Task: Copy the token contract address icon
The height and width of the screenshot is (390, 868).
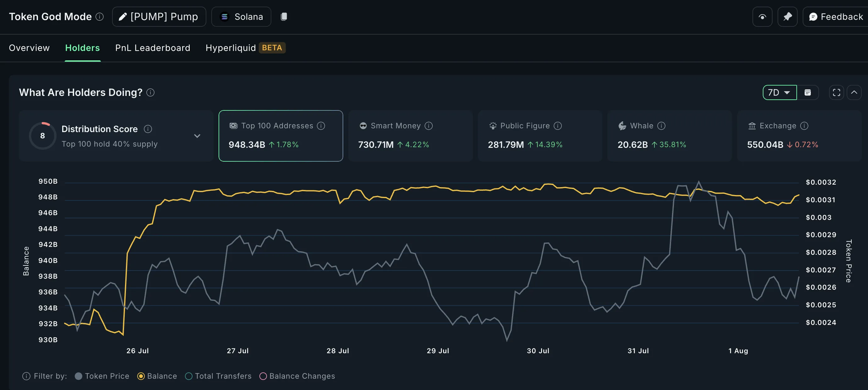Action: (284, 17)
